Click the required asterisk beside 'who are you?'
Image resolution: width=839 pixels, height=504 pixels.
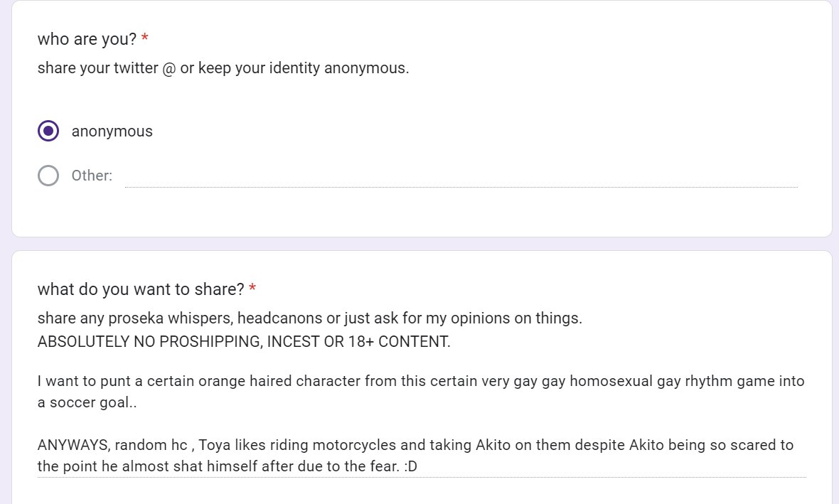[x=144, y=38]
